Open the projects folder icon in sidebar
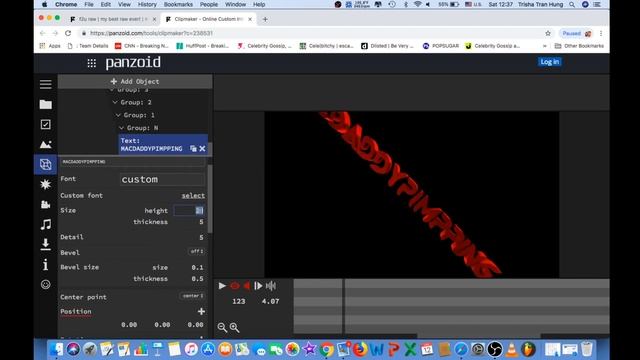The height and width of the screenshot is (360, 640). pos(45,104)
